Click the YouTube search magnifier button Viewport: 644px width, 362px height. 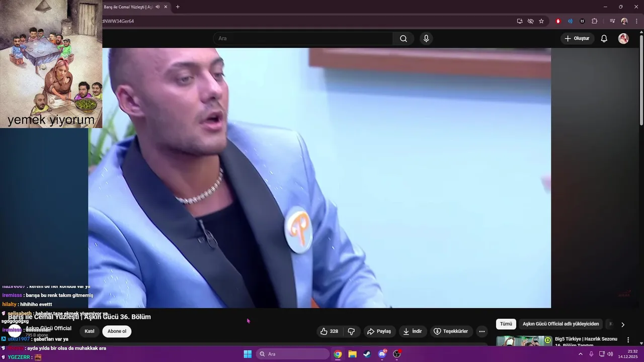[x=404, y=39]
